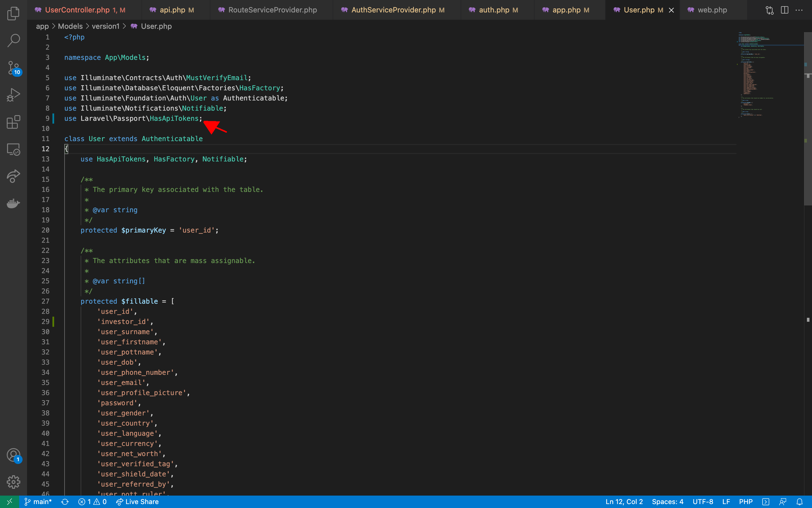Click the 'user_profile_picture' fillable entry
The image size is (812, 508).
tap(144, 393)
